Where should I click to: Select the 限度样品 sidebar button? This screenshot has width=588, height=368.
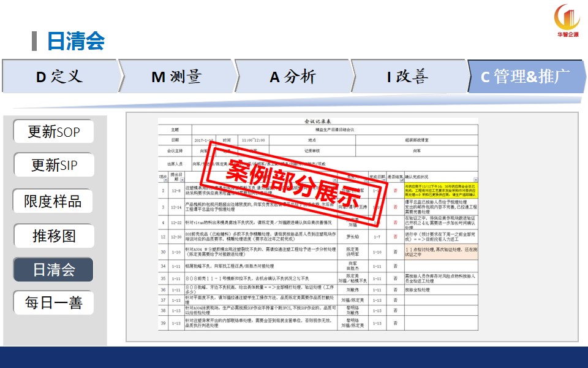point(54,201)
